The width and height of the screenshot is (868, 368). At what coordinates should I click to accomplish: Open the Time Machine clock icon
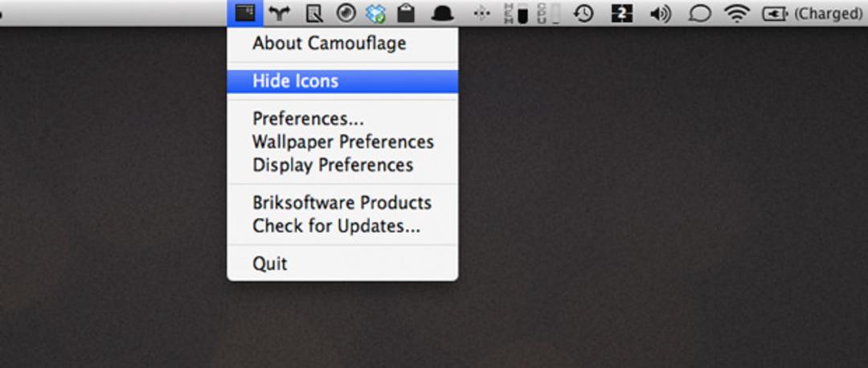583,14
